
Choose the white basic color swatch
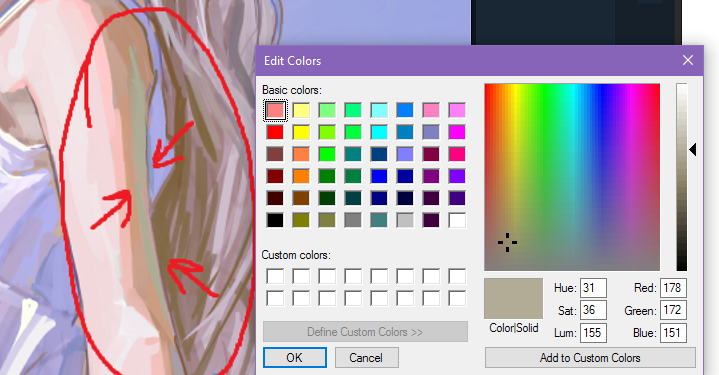pos(457,221)
